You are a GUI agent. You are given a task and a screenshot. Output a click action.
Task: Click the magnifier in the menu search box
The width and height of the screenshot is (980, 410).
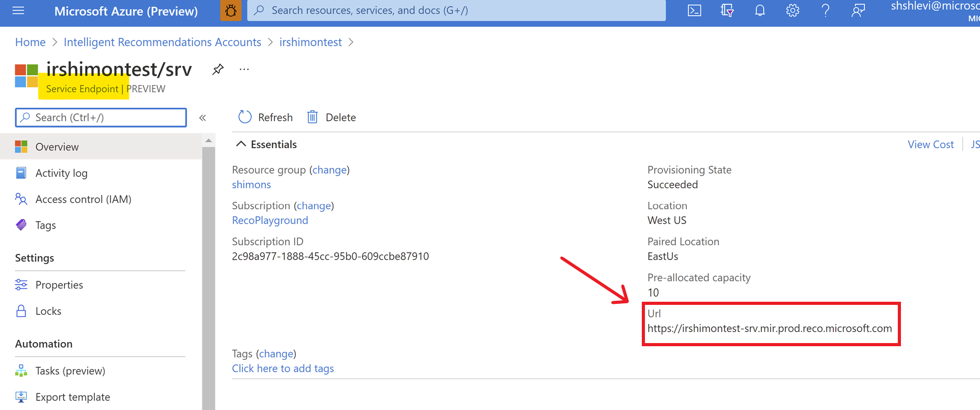(x=25, y=118)
